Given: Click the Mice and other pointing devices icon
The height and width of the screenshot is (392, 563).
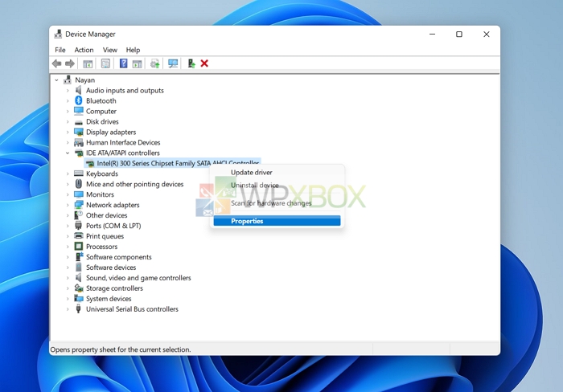Looking at the screenshot, I should [x=79, y=184].
